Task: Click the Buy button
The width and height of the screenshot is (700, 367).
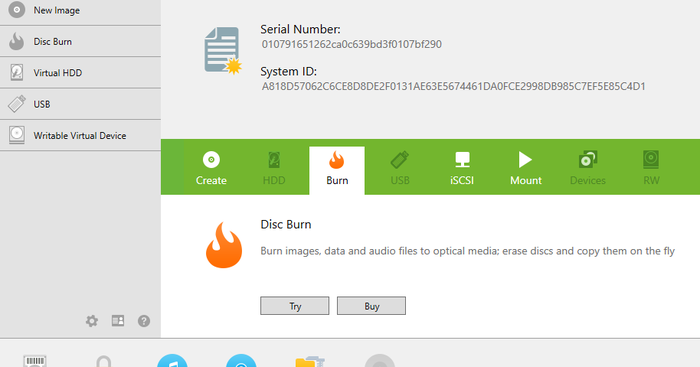Action: pos(371,306)
